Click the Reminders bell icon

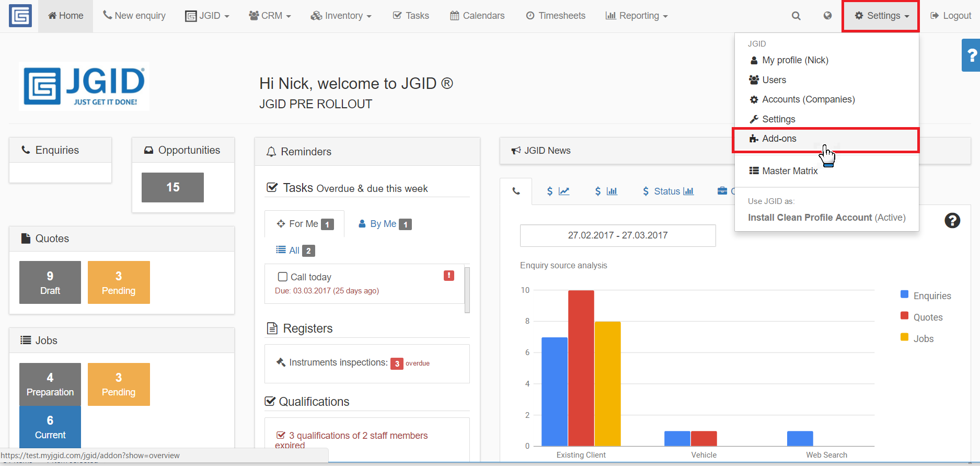tap(271, 152)
